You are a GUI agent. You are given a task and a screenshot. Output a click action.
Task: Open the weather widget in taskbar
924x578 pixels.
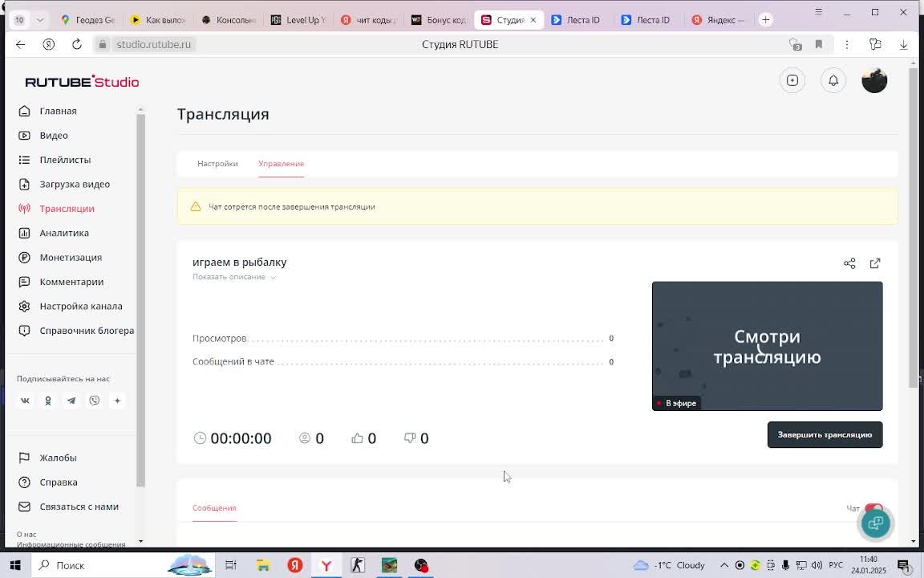(x=668, y=566)
